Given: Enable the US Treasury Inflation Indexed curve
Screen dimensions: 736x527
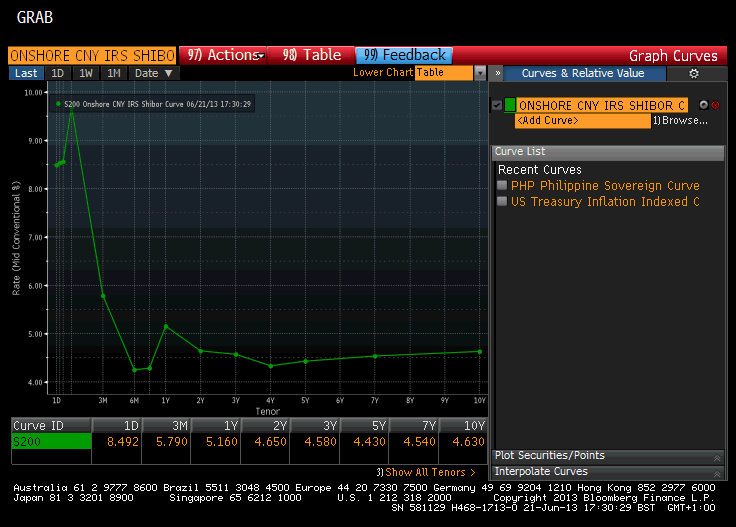Looking at the screenshot, I should (x=502, y=202).
